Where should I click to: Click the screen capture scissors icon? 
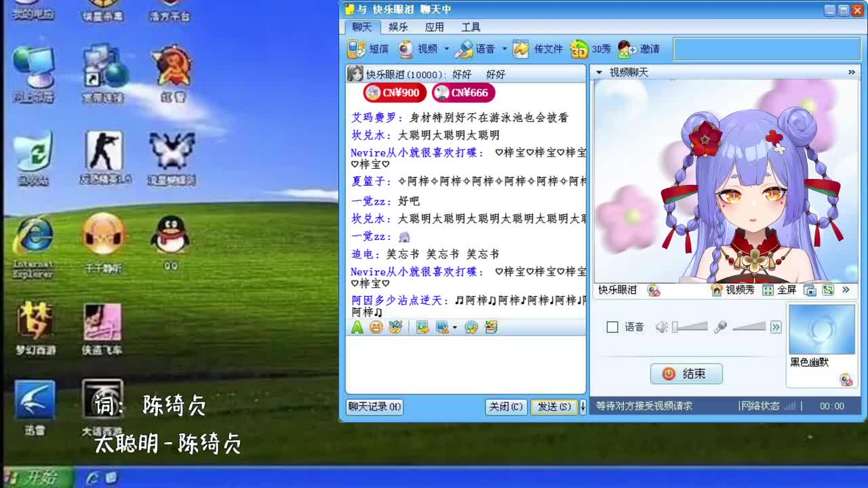[442, 327]
